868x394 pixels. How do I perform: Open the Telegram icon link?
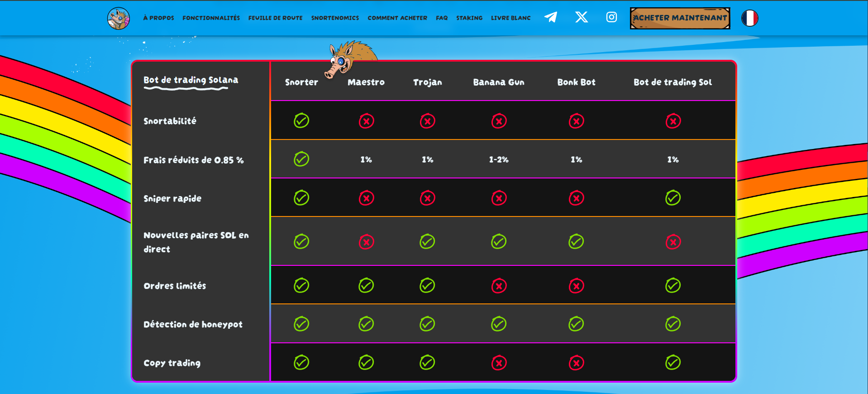(551, 17)
